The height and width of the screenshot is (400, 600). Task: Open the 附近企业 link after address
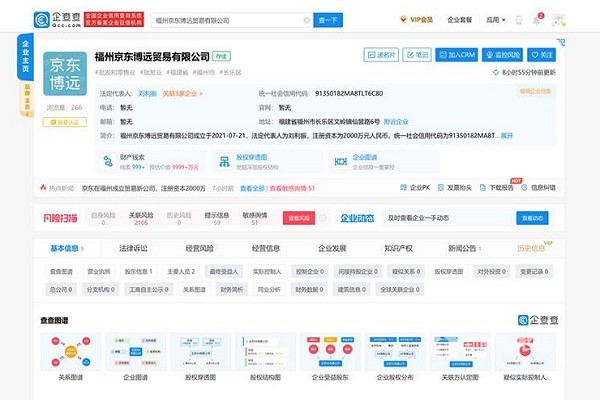396,122
